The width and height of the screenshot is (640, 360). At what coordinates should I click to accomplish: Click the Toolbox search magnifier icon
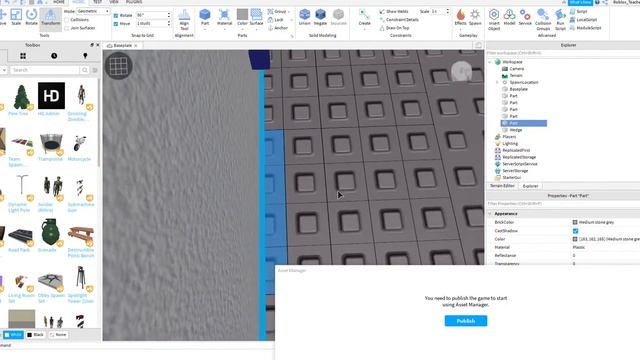click(84, 70)
